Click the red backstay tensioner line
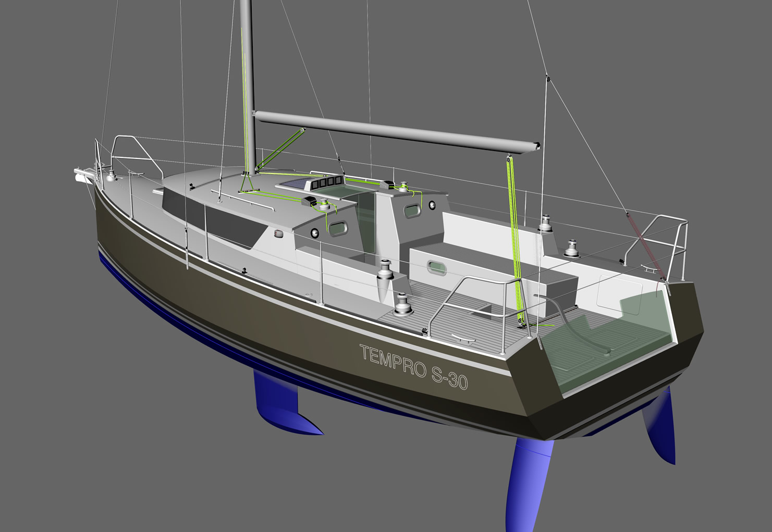Viewport: 772px width, 532px height. [x=646, y=245]
